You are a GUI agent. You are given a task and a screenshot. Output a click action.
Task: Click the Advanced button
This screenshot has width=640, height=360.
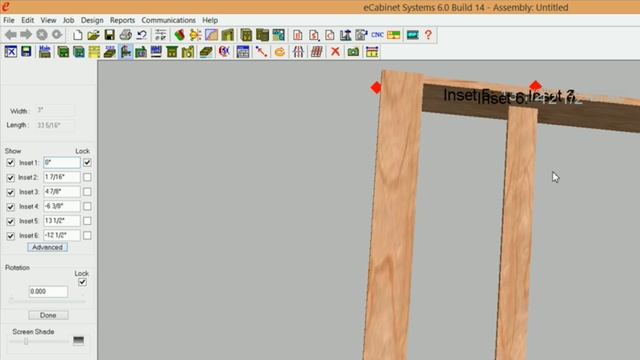(47, 247)
